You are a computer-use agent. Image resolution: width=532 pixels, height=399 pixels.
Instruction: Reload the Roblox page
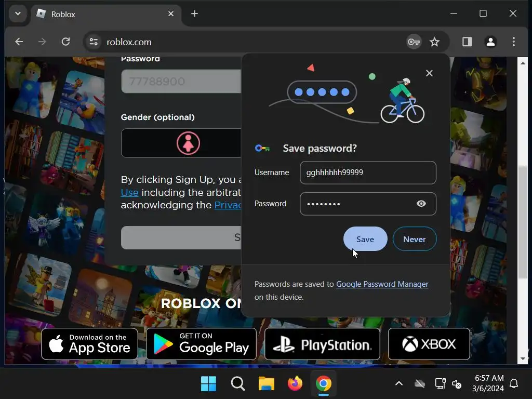(65, 42)
